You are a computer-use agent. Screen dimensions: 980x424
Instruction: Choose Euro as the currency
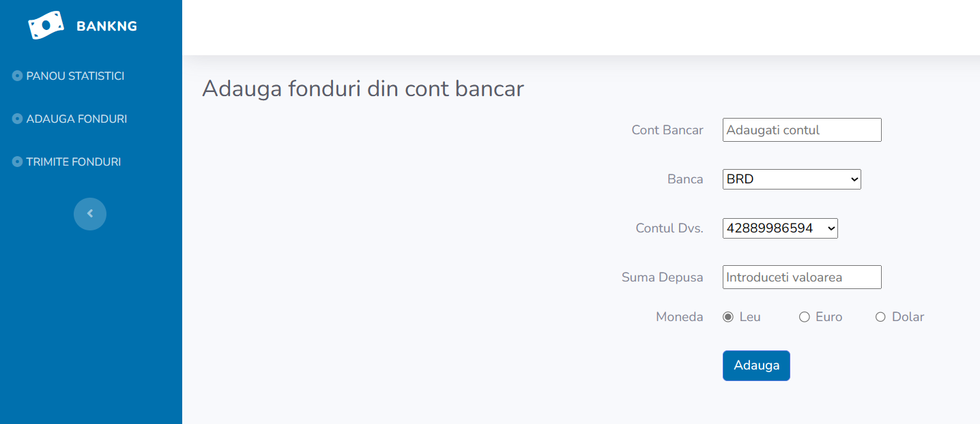[805, 317]
